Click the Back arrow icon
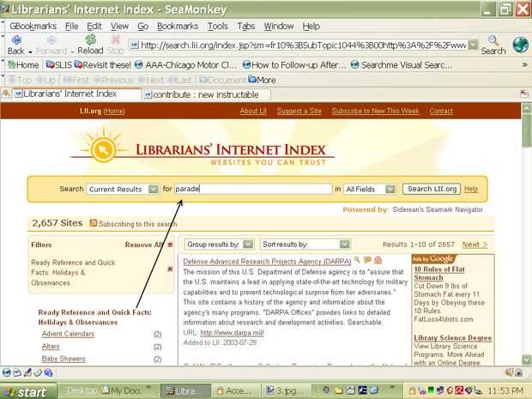Screen dimensions: 532x399 coord(16,40)
